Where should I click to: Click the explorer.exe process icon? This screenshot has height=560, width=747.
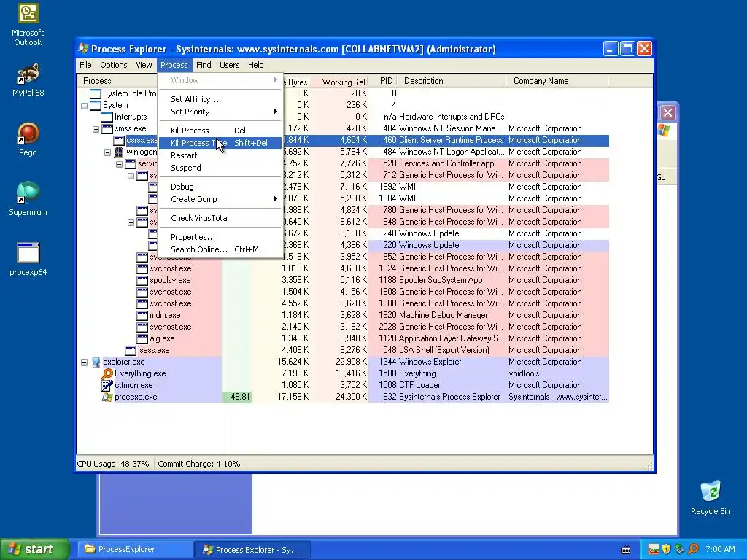96,362
